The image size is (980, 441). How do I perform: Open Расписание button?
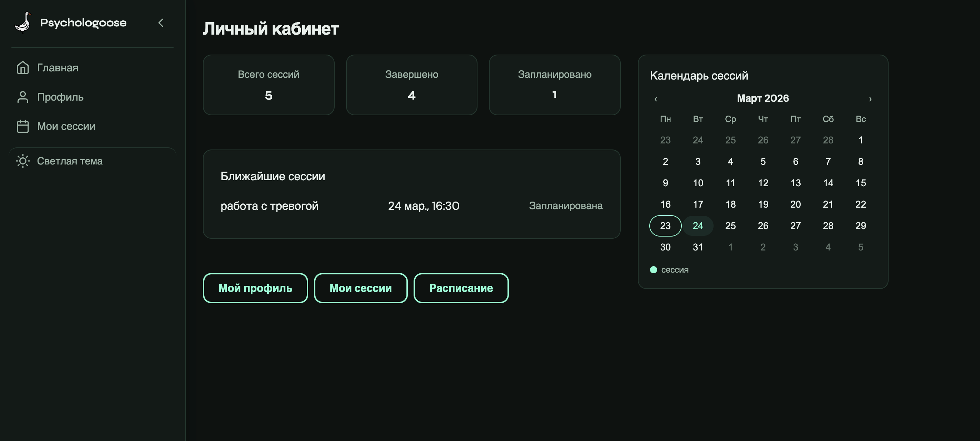tap(461, 288)
